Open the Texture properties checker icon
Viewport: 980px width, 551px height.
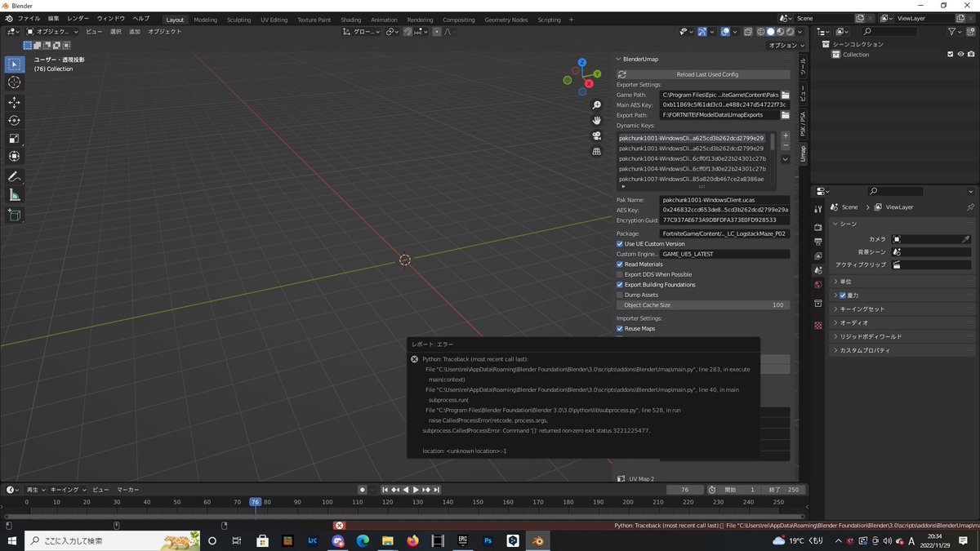click(x=818, y=326)
